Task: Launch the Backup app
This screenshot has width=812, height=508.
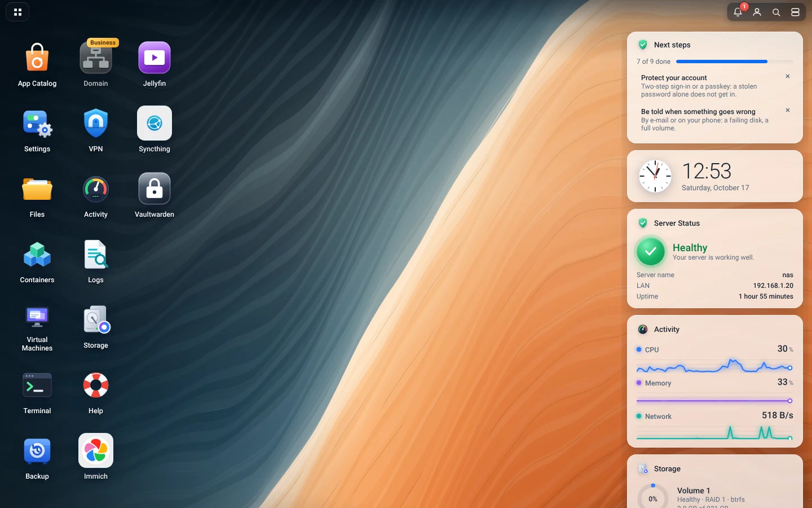Action: click(x=37, y=450)
